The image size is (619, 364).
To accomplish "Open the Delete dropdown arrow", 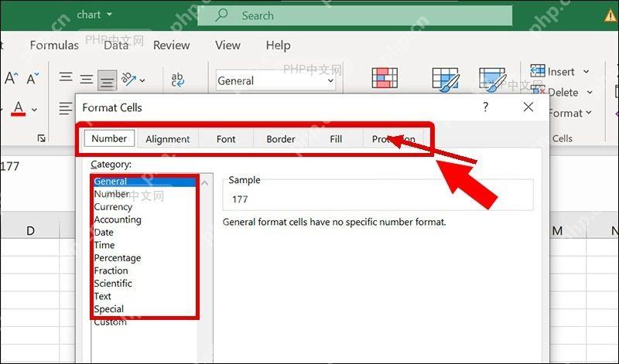I will click(590, 92).
